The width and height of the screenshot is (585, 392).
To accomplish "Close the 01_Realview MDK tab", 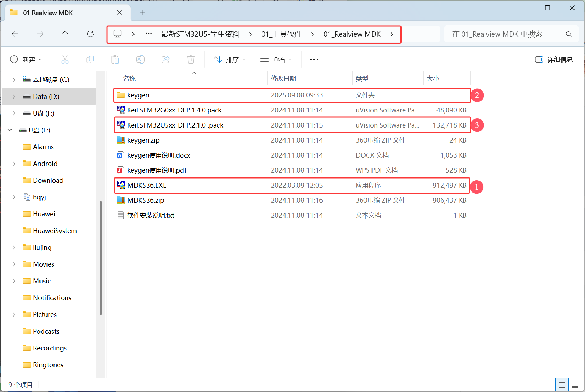I will 120,13.
